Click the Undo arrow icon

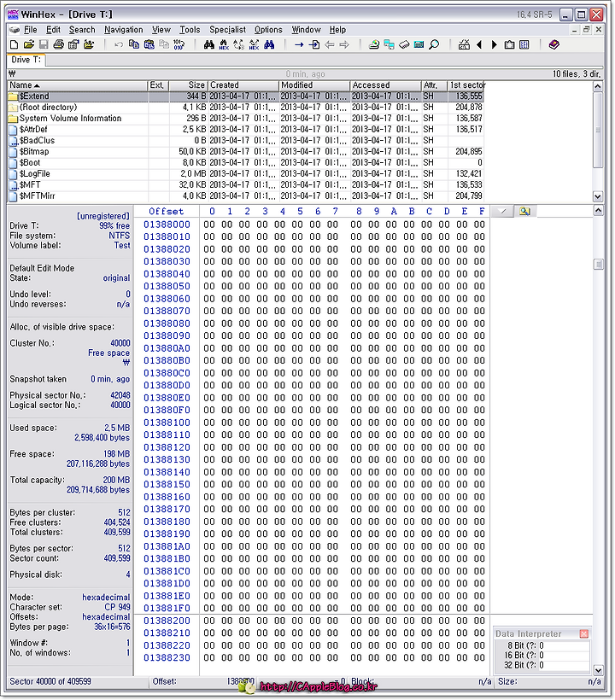pyautogui.click(x=119, y=44)
